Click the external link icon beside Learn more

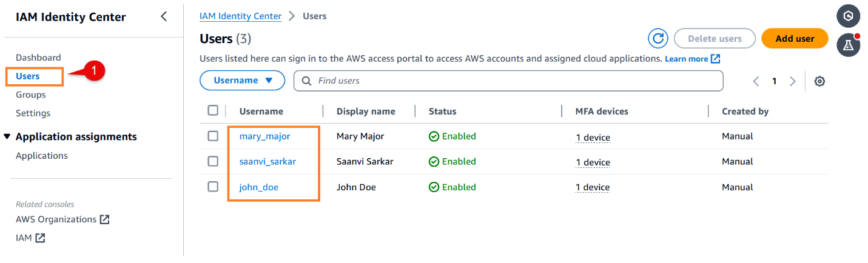(716, 59)
